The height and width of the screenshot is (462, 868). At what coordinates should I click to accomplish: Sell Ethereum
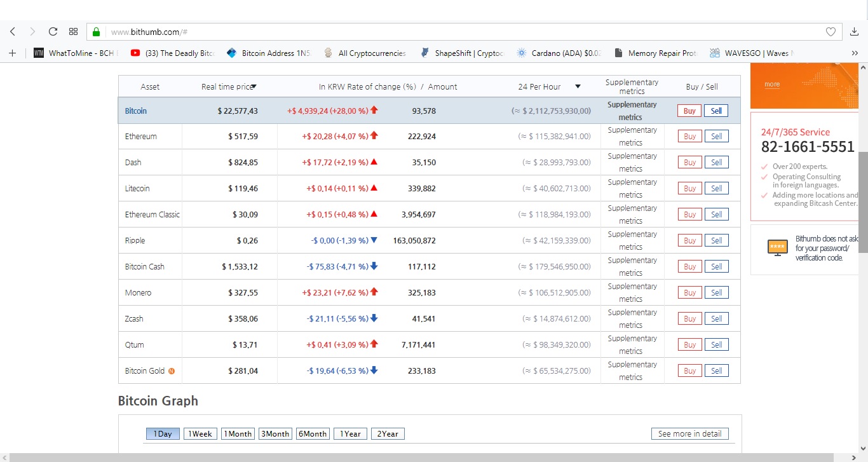coord(716,136)
